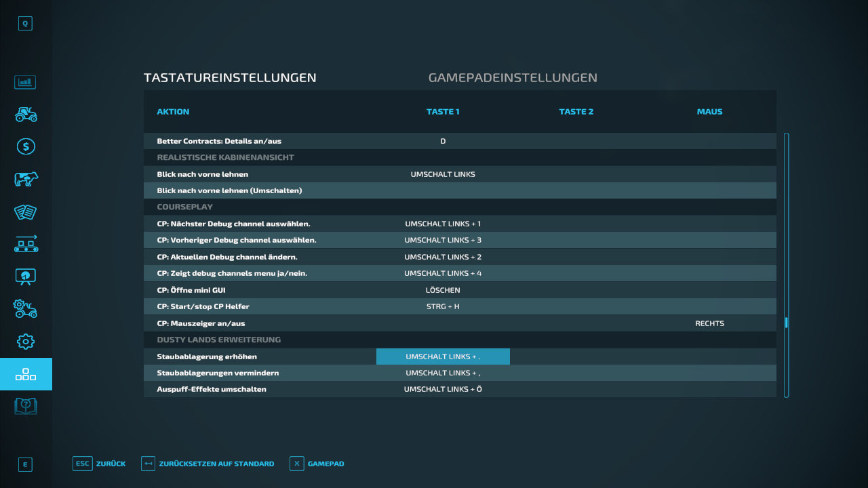Select the tractor garage icon
868x488 pixels.
coord(26,114)
